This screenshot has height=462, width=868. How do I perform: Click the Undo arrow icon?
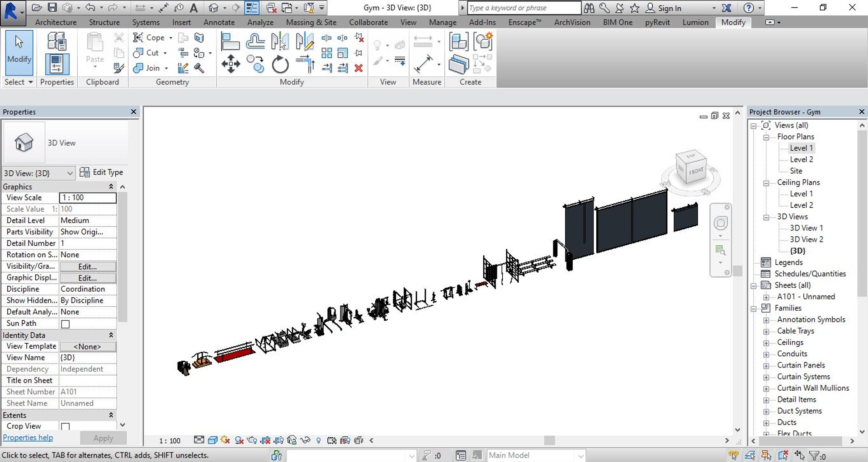click(x=90, y=8)
